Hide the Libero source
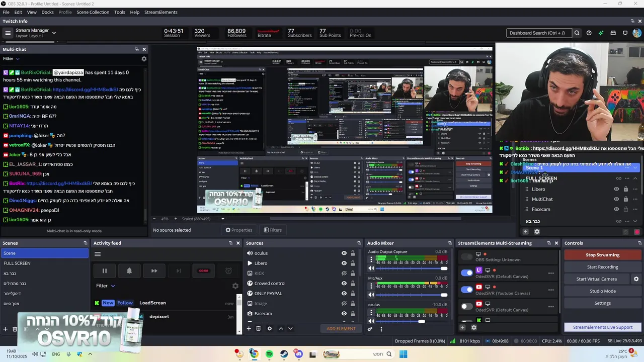Image resolution: width=644 pixels, height=362 pixels. [344, 263]
